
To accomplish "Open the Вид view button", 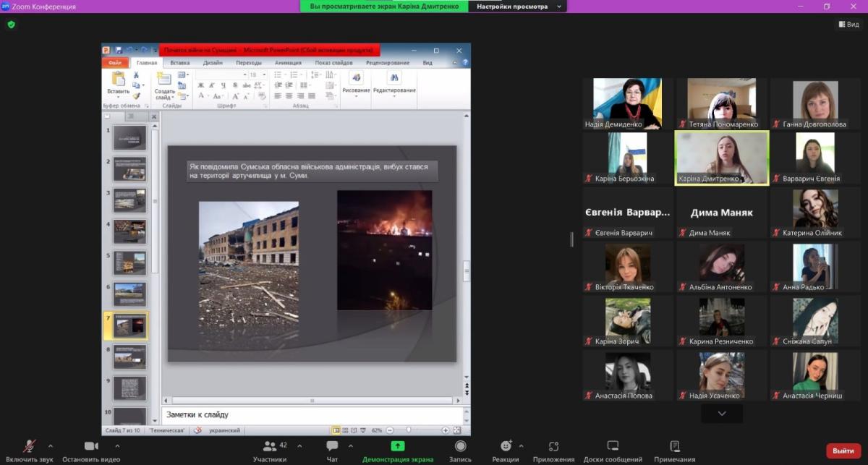I will point(849,24).
